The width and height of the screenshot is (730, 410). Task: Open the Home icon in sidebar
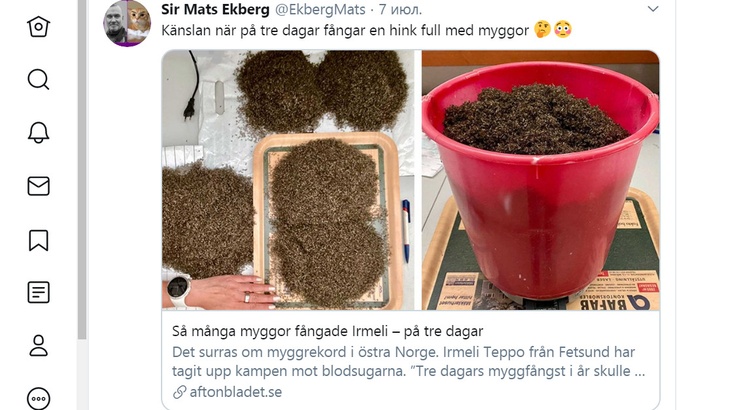38,27
